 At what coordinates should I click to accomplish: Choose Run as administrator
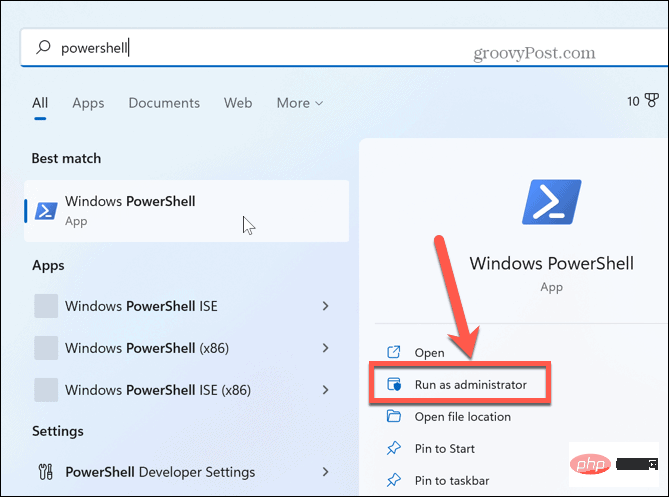pos(471,384)
